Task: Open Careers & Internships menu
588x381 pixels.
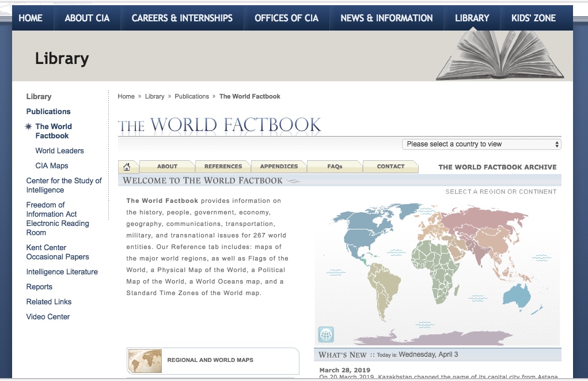Action: (x=182, y=18)
